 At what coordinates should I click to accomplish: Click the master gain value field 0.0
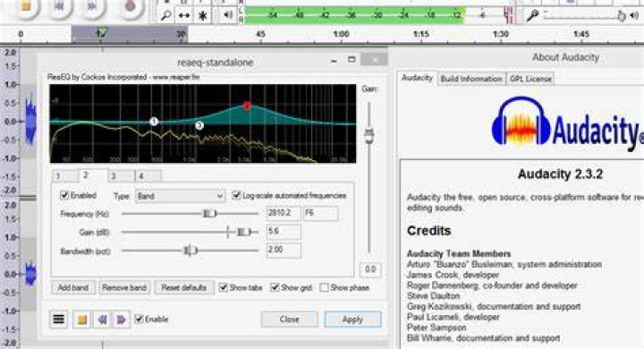pos(370,269)
